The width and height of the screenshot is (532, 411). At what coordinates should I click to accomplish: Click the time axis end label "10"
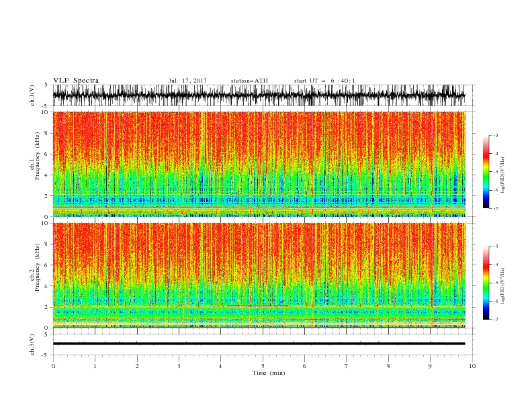click(x=472, y=366)
